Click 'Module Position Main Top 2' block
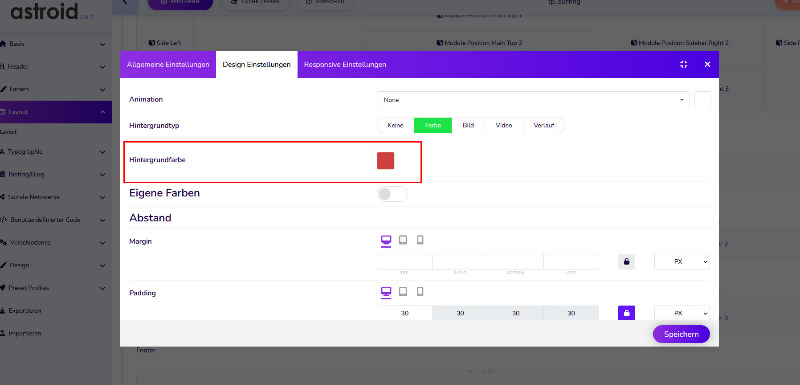Screen dimensions: 800x385 (479, 43)
